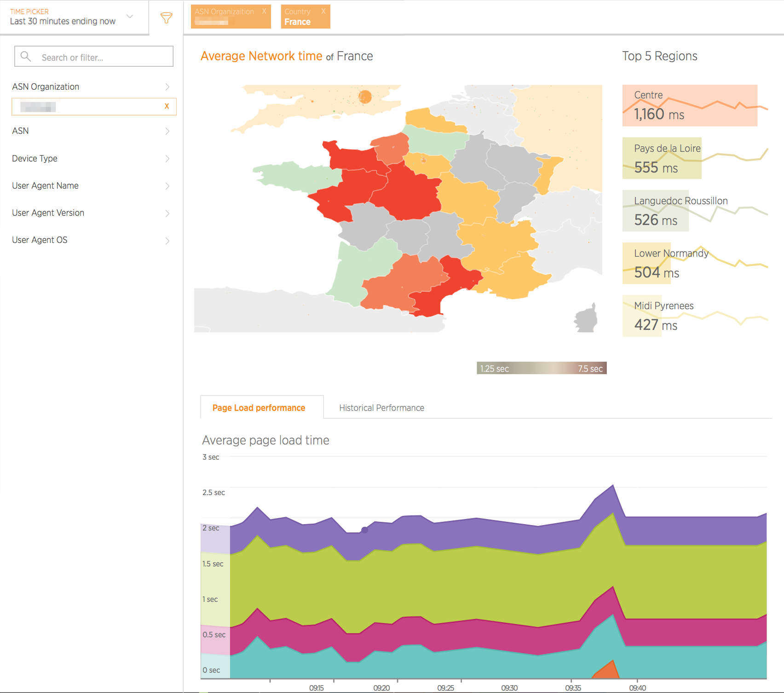Clear the selected ASN Organization value
The image size is (784, 693).
167,106
